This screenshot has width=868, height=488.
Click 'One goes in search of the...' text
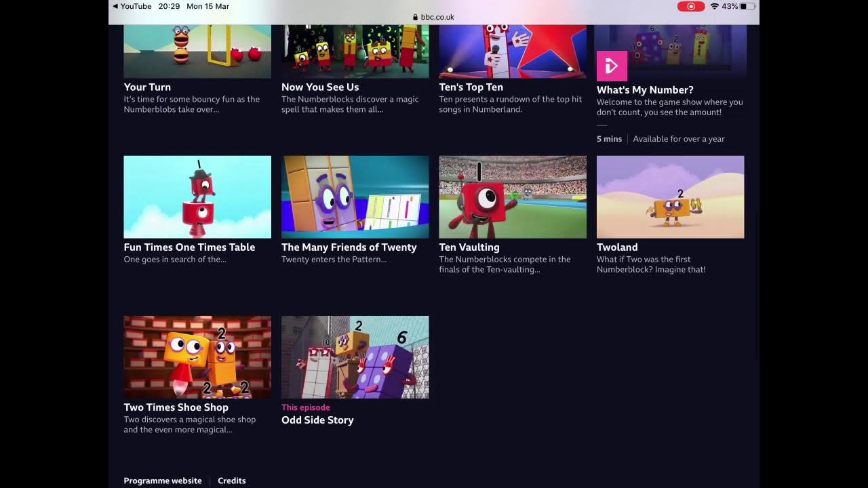tap(175, 260)
